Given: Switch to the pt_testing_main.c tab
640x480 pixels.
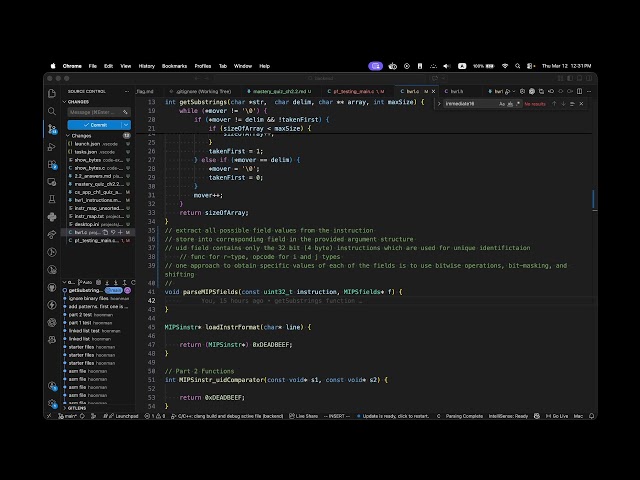Looking at the screenshot, I should click(356, 91).
